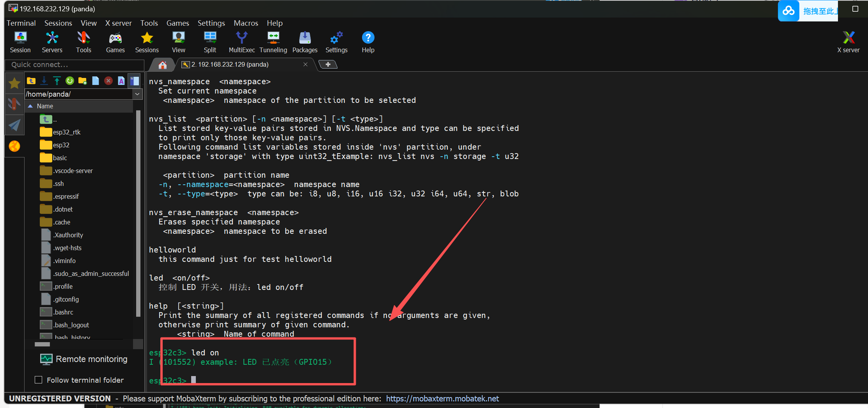Sort files by the Name column header
This screenshot has width=868, height=408.
[80, 106]
